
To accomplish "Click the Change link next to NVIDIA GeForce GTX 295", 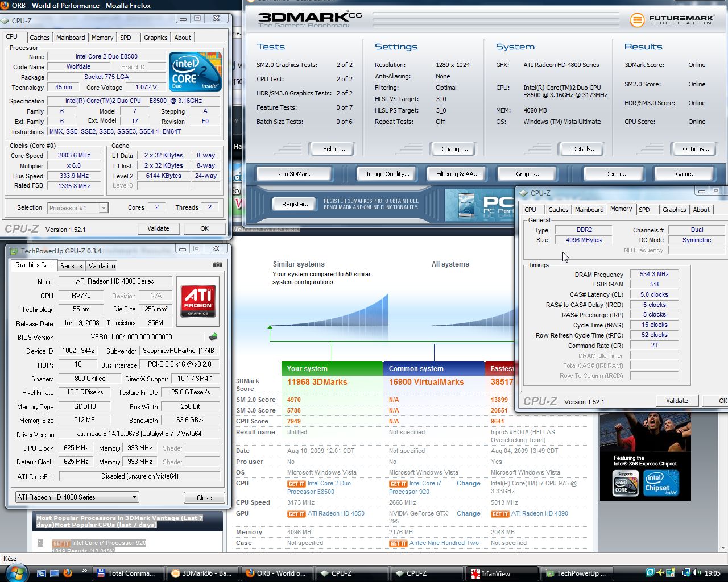I will tap(469, 513).
